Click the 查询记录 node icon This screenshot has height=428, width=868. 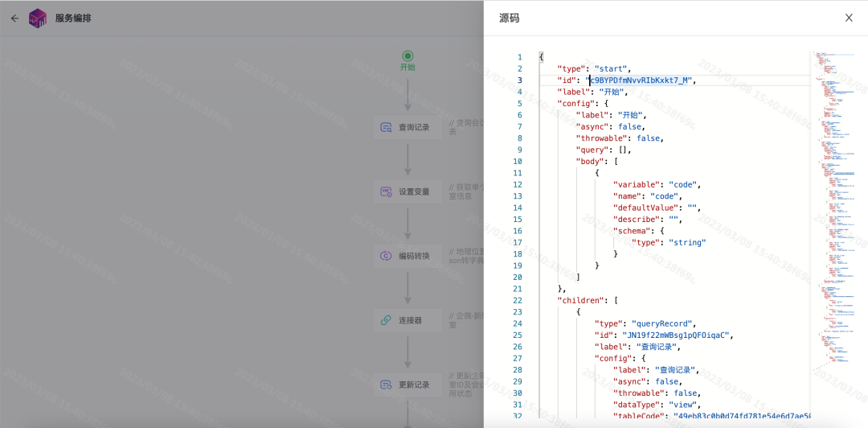click(x=387, y=127)
